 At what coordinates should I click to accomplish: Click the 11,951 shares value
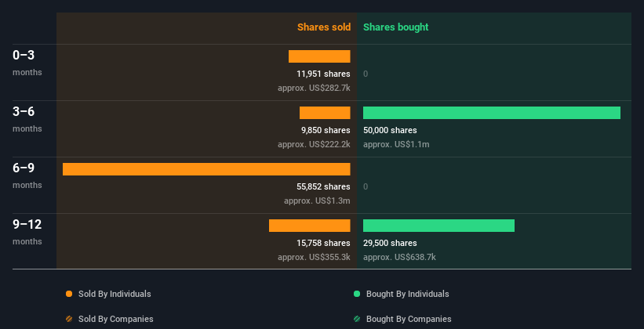(x=324, y=74)
